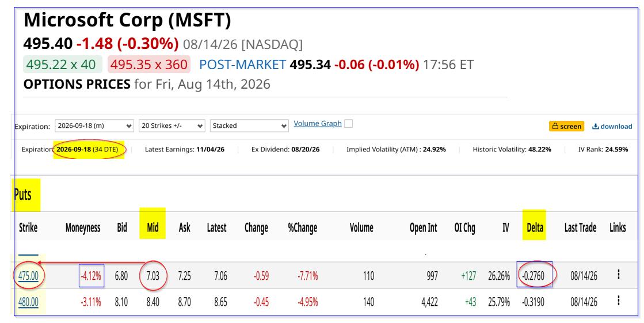The height and width of the screenshot is (323, 644).
Task: Open the Stacked view dropdown
Action: (249, 126)
